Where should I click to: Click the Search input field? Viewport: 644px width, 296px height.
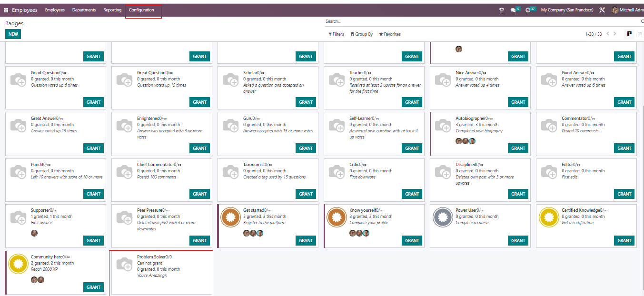click(481, 21)
